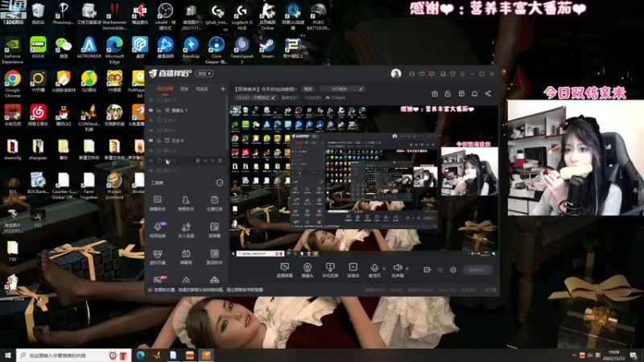This screenshot has height=362, width=644.
Task: Open the Windows Start menu
Action: point(8,355)
